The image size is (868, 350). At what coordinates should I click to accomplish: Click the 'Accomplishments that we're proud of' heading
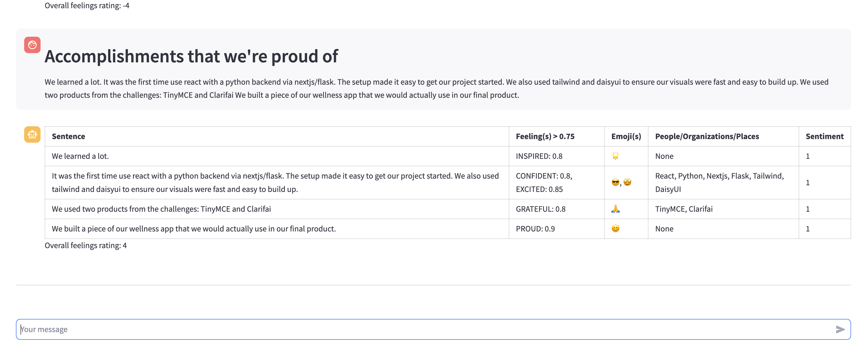(191, 56)
